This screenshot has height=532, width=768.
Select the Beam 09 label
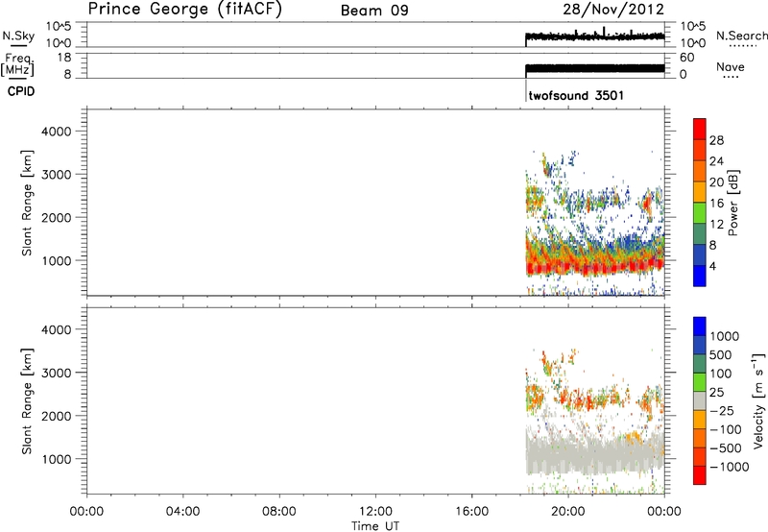[374, 11]
